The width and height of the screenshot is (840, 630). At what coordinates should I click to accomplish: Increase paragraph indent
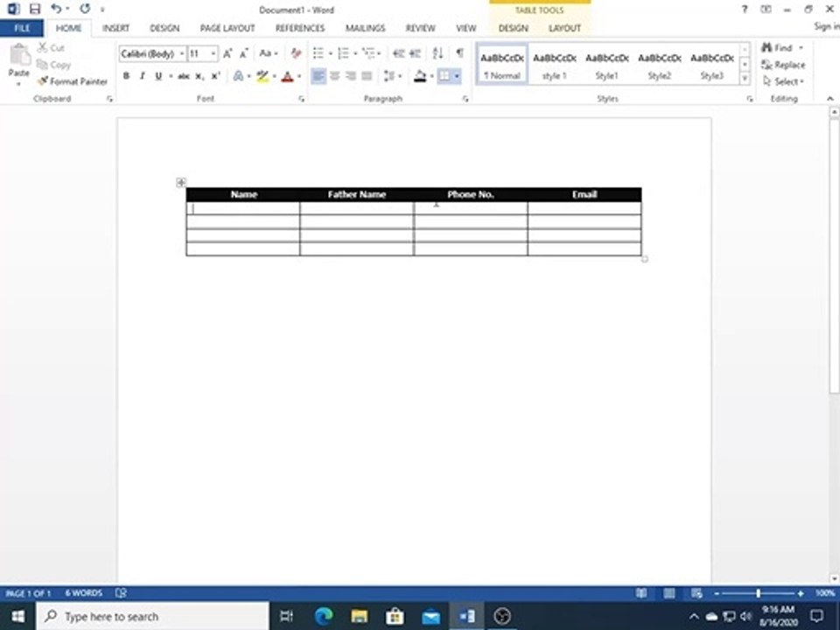click(415, 53)
